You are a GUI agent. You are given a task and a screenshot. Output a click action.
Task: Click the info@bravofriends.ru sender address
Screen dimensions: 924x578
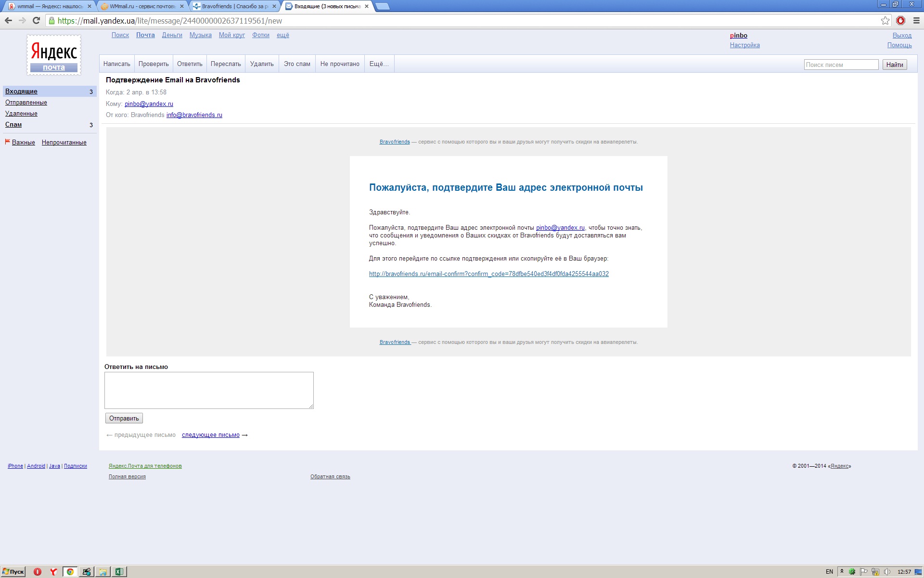[x=194, y=115]
